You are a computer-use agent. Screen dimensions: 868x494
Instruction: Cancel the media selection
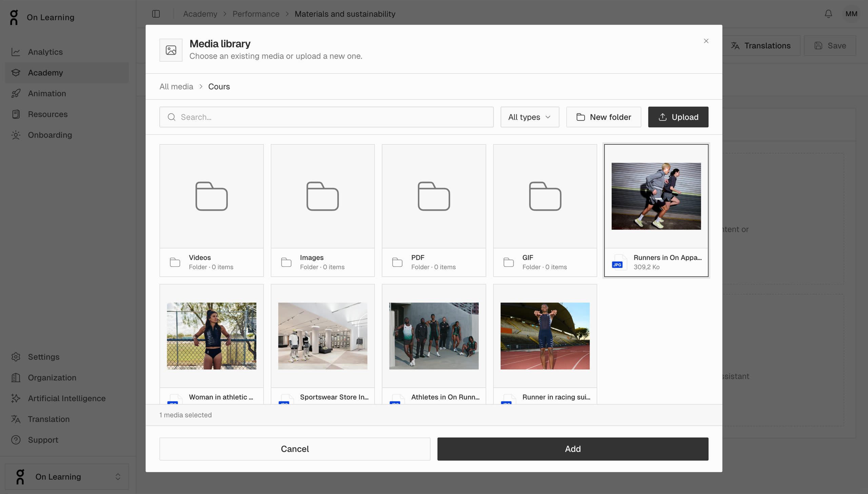pos(295,449)
